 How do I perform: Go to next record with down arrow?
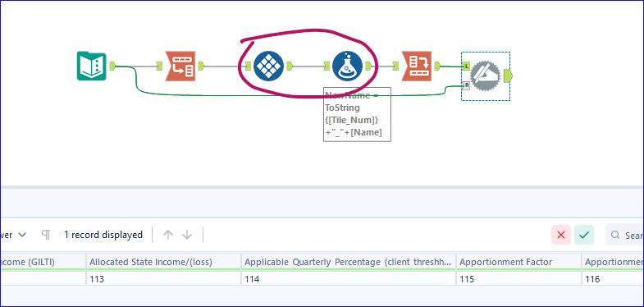pos(187,235)
